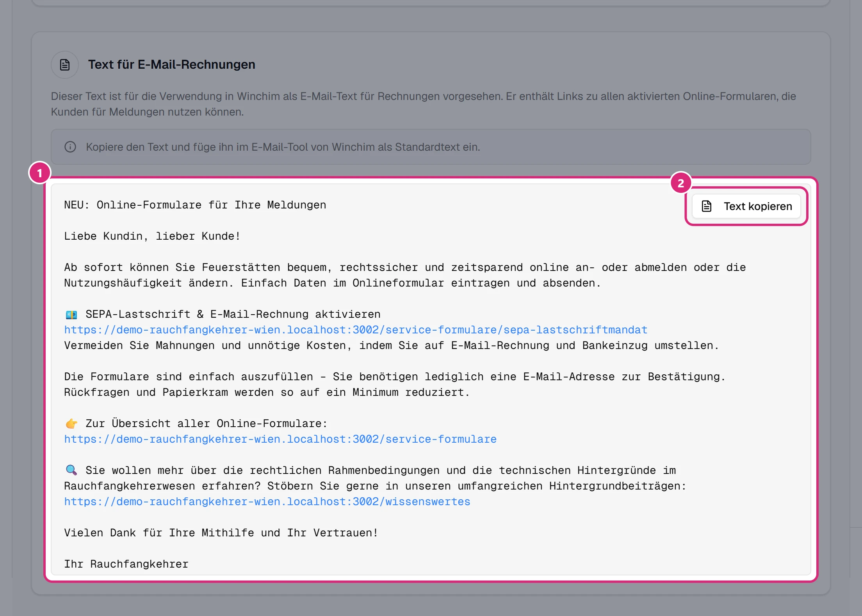The width and height of the screenshot is (862, 616).
Task: Click text "SEPA-Lastschrift & E-Mail-Rechnung aktivieren"
Action: click(233, 314)
